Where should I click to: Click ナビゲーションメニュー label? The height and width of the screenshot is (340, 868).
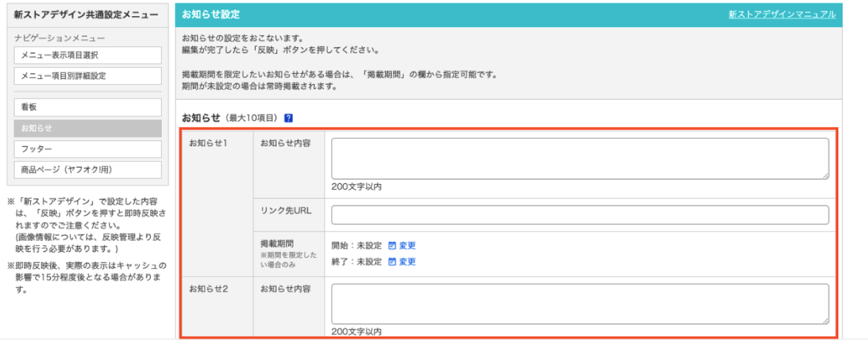click(60, 38)
